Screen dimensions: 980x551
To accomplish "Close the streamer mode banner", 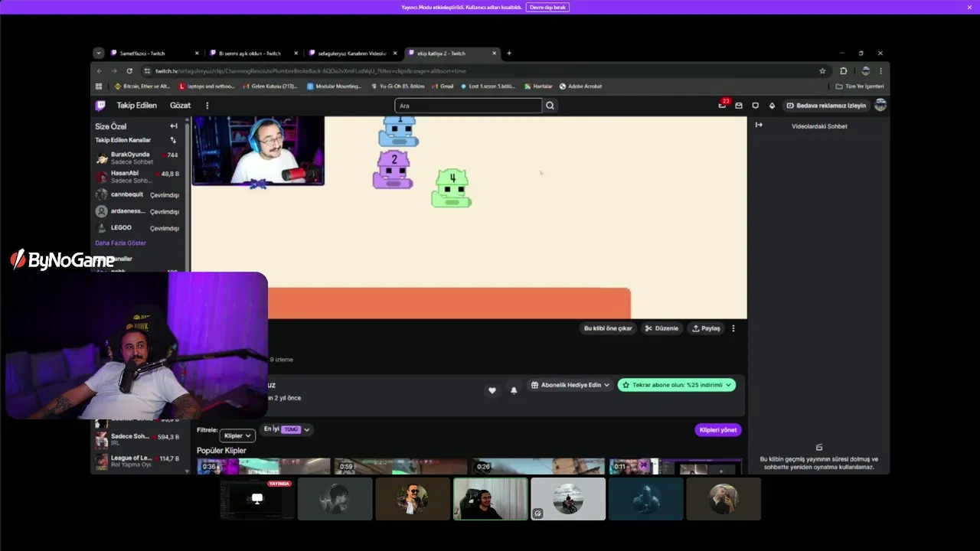I will tap(969, 7).
